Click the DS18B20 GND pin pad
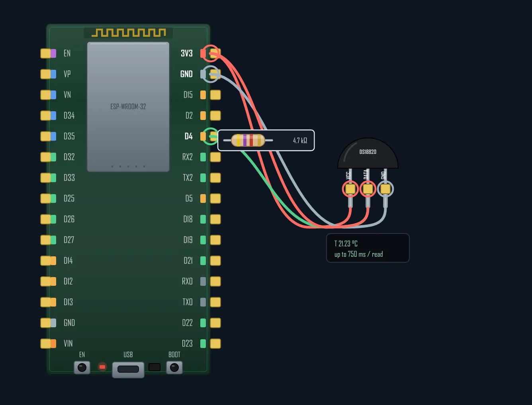 pos(385,189)
